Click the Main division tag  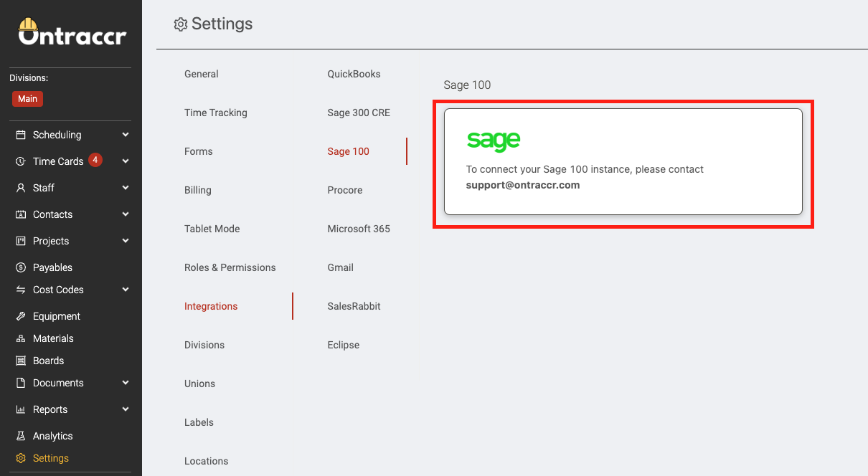pyautogui.click(x=28, y=99)
